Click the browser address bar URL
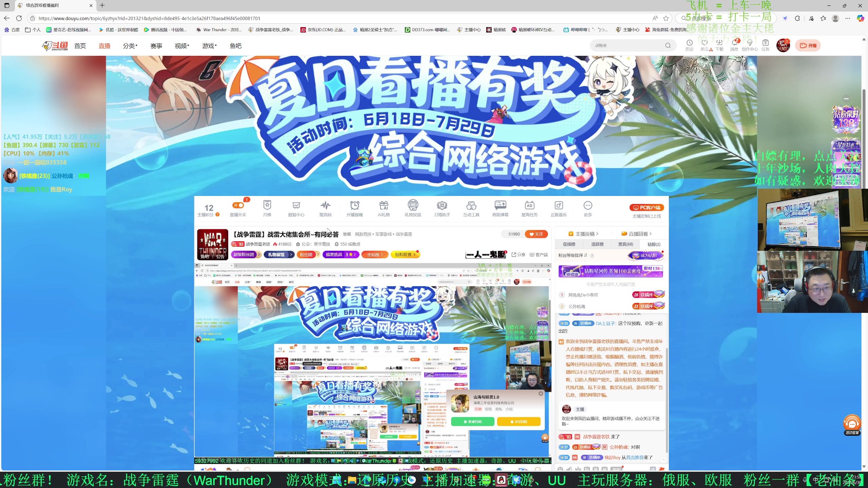 pos(149,18)
